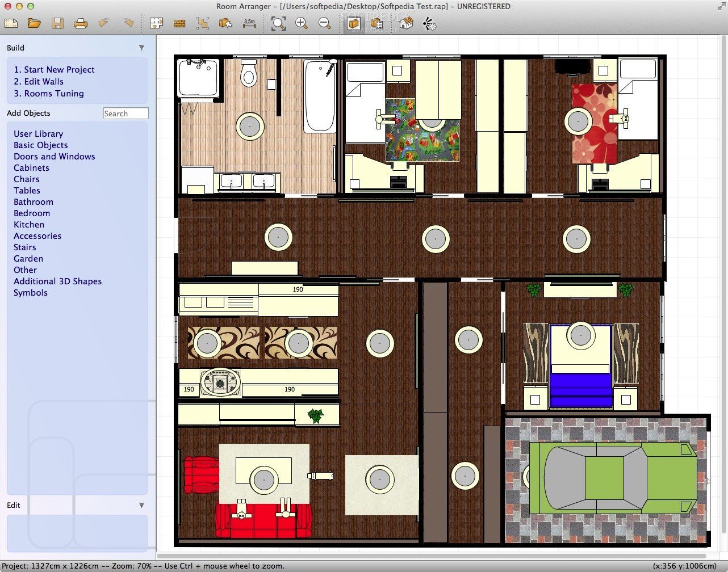Viewport: 728px width, 572px height.
Task: Open the Additional 3D Shapes category
Action: coord(57,281)
